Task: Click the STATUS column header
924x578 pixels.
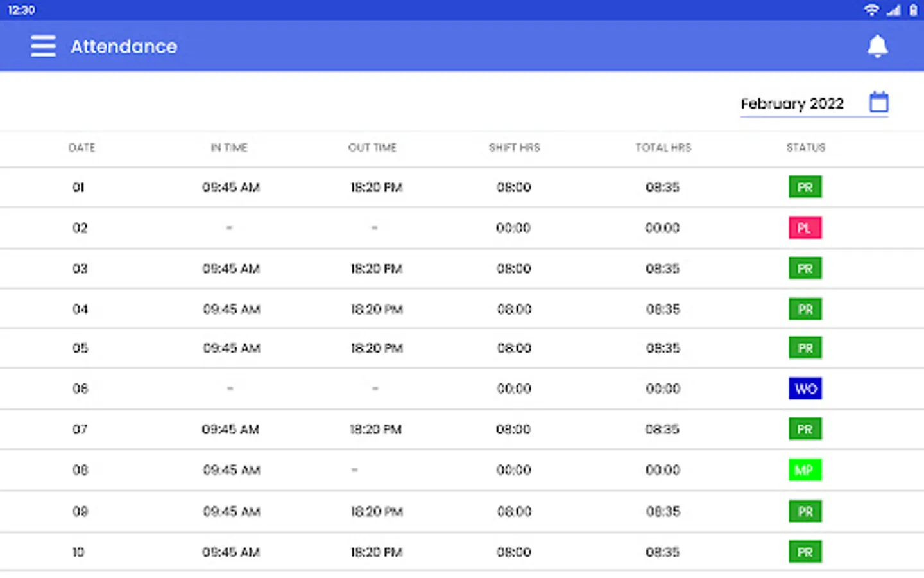Action: pos(806,148)
